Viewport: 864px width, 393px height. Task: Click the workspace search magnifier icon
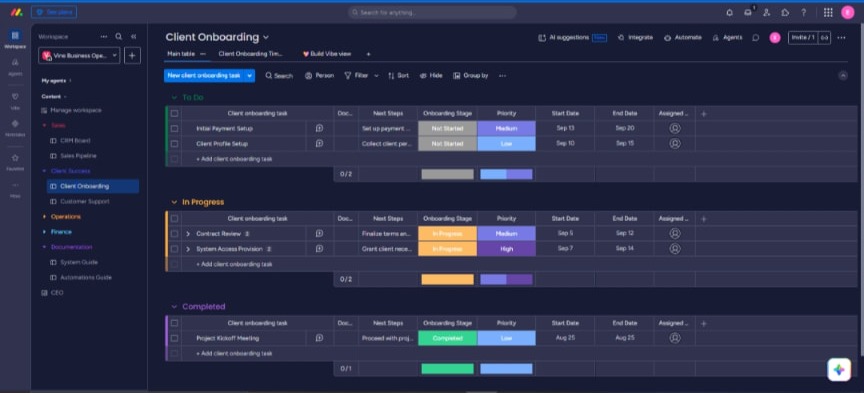click(x=118, y=36)
